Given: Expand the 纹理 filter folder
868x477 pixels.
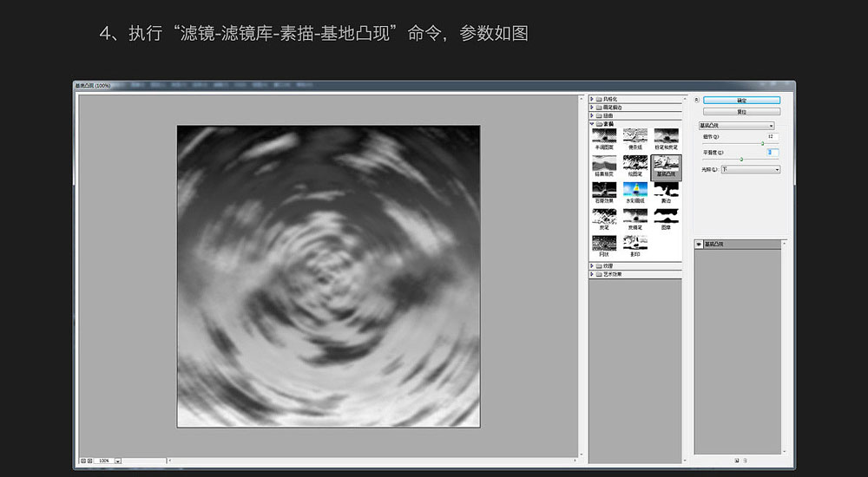Looking at the screenshot, I should tap(592, 266).
